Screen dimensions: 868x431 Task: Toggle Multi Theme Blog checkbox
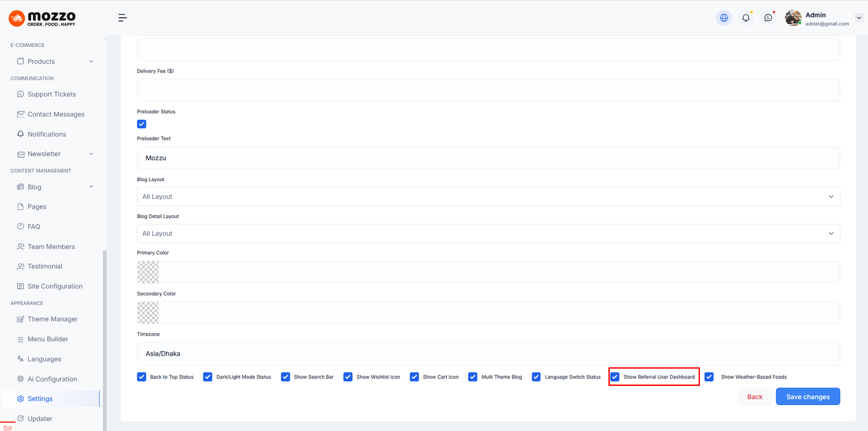coord(473,377)
